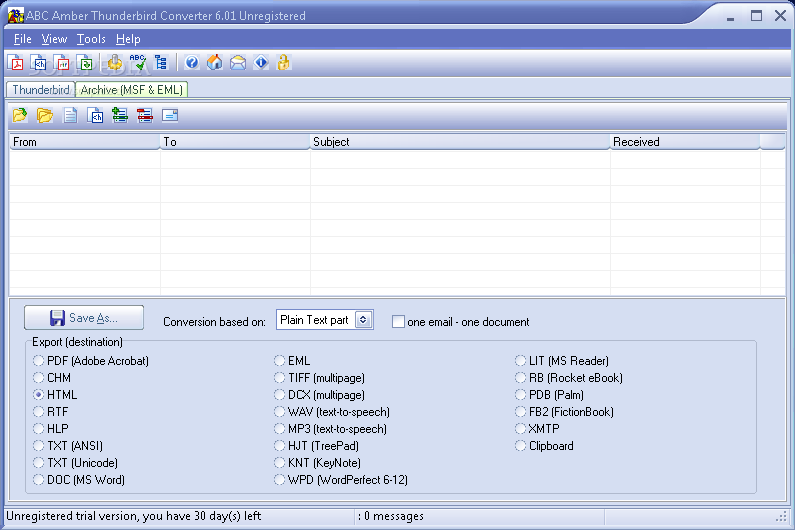Click the Save As... button

[x=84, y=318]
